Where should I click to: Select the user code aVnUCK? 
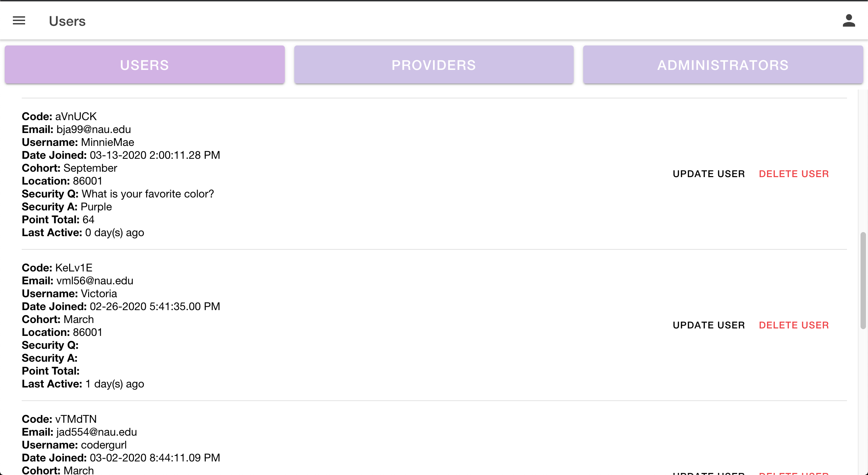[76, 116]
